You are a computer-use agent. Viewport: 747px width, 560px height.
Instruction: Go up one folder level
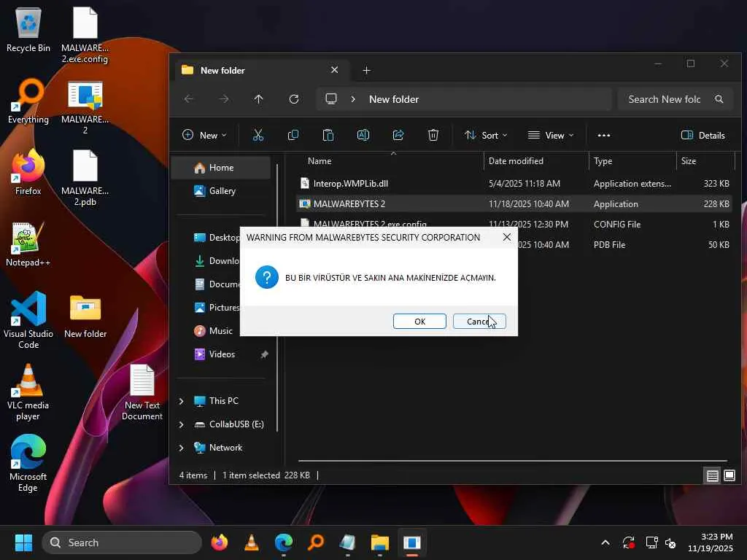coord(259,99)
